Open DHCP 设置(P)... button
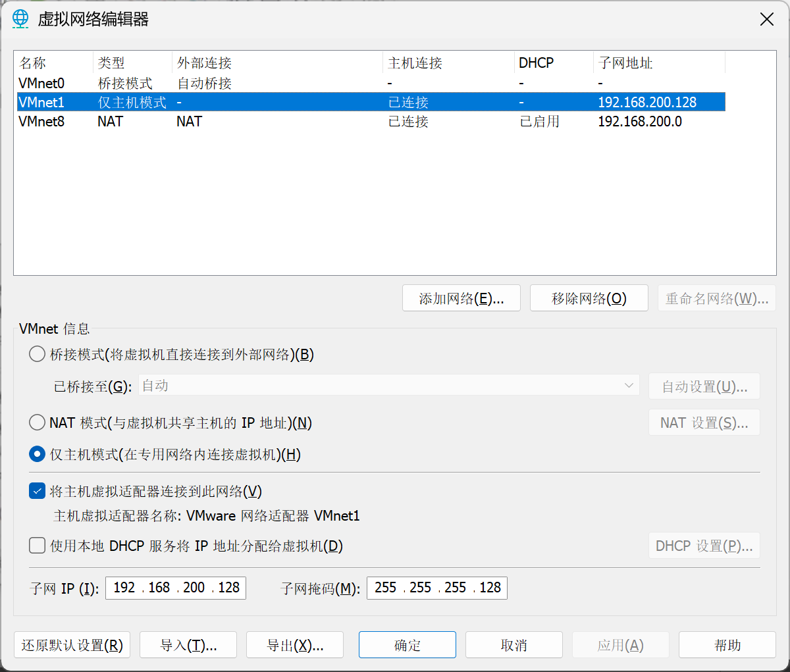The image size is (790, 672). (x=704, y=546)
